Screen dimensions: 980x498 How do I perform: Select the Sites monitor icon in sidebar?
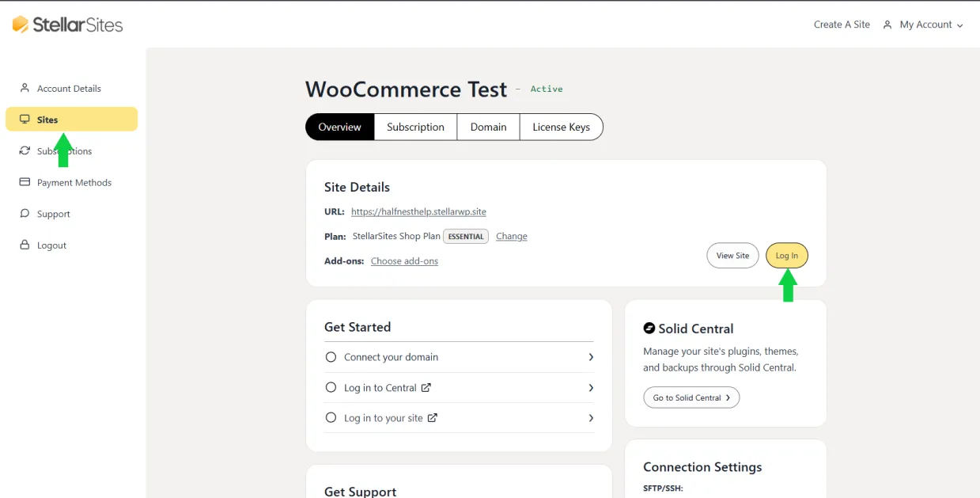click(24, 119)
